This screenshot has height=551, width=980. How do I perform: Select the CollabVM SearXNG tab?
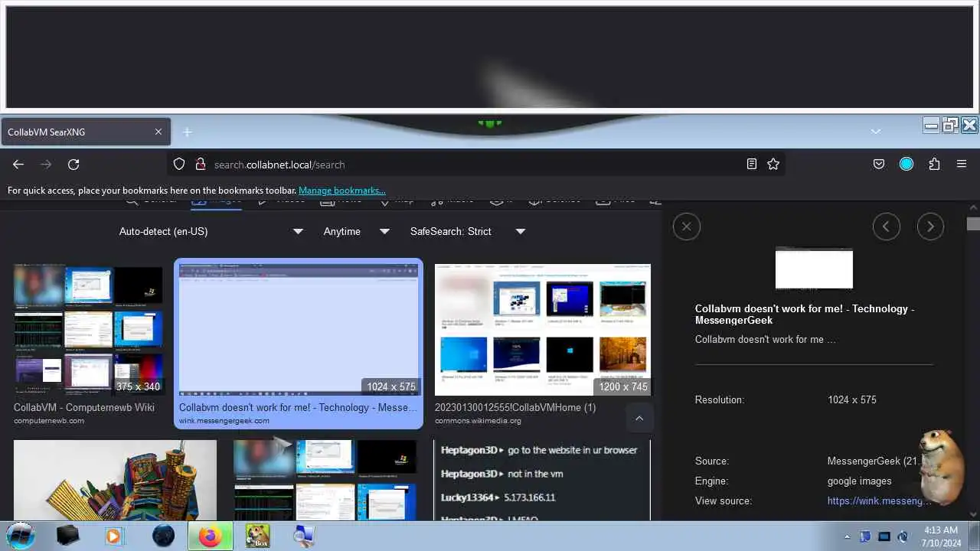tap(85, 132)
